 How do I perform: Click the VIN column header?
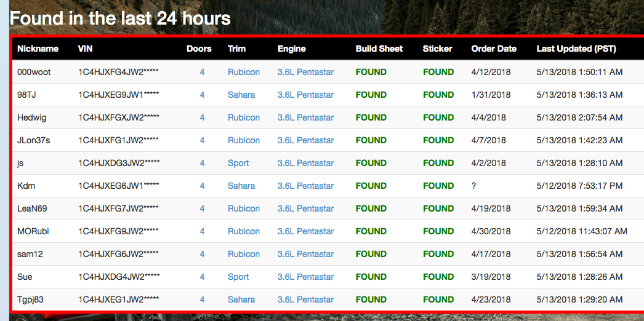point(85,49)
